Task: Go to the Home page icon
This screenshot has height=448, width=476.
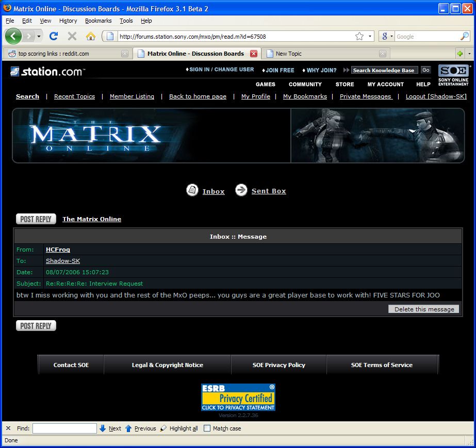Action: [x=91, y=36]
